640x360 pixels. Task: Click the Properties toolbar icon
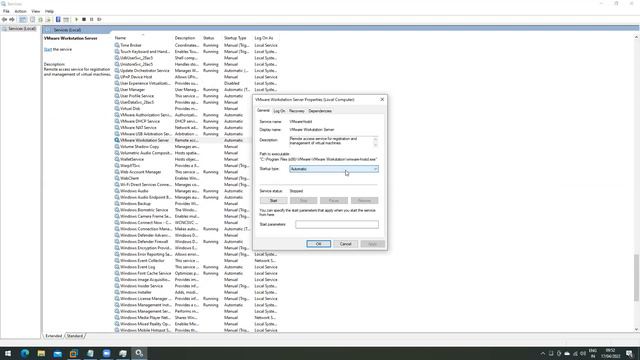(x=32, y=20)
